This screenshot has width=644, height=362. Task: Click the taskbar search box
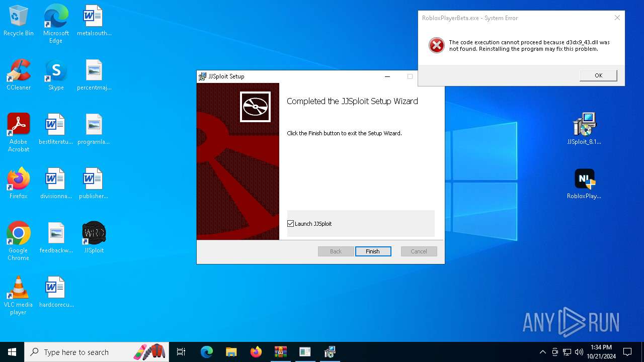96,352
